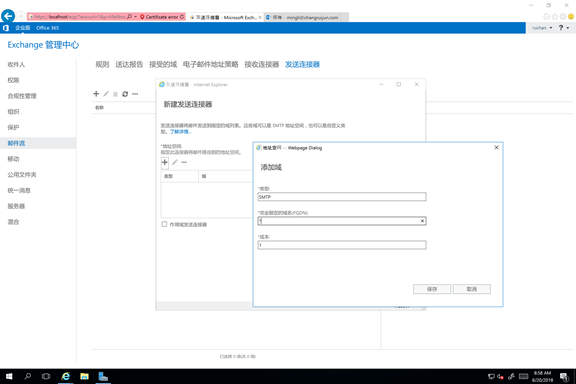Add address space with the plus icon

tap(165, 162)
